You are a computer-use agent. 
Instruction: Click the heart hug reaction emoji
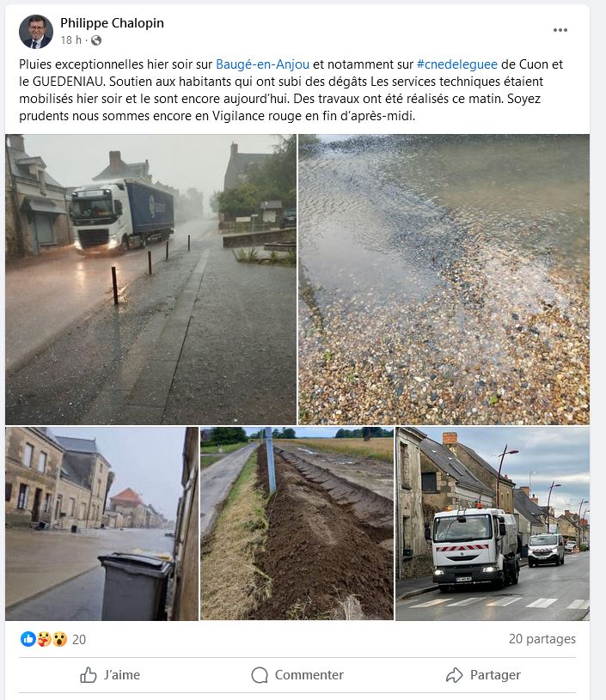[44, 639]
